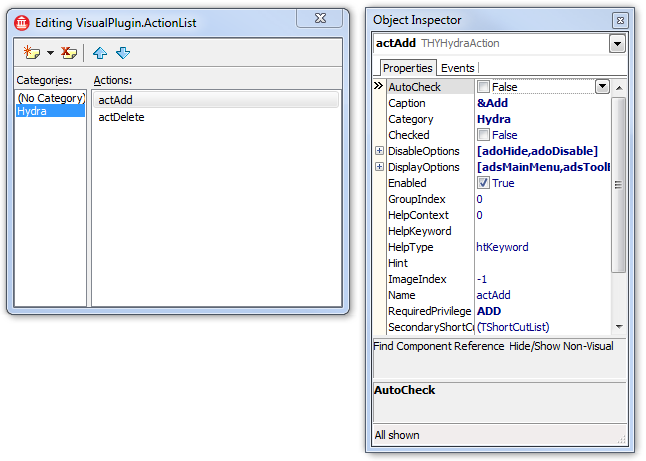Viewport: 646px width, 461px height.
Task: Click the red ActionList editor title icon
Action: (22, 21)
